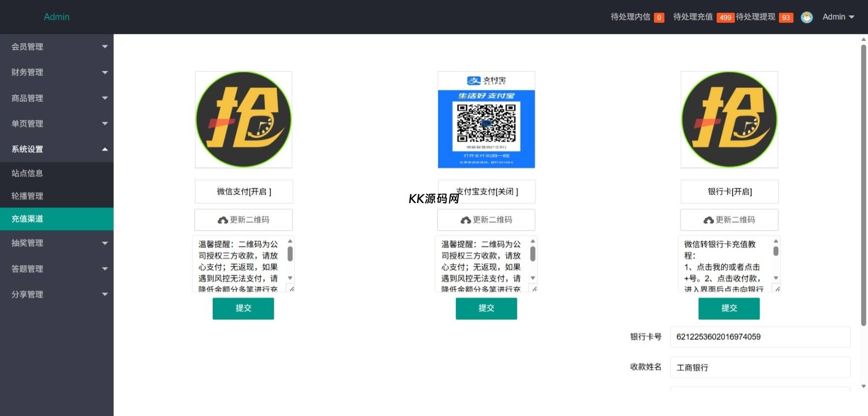Open 轮播管理 in the sidebar
The image size is (868, 416).
point(28,196)
